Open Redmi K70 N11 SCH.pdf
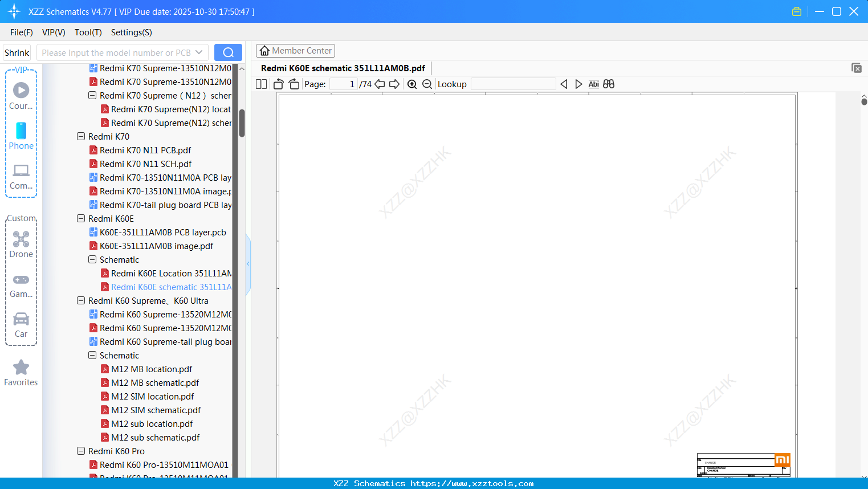Screen dimensions: 868x489 coord(145,164)
